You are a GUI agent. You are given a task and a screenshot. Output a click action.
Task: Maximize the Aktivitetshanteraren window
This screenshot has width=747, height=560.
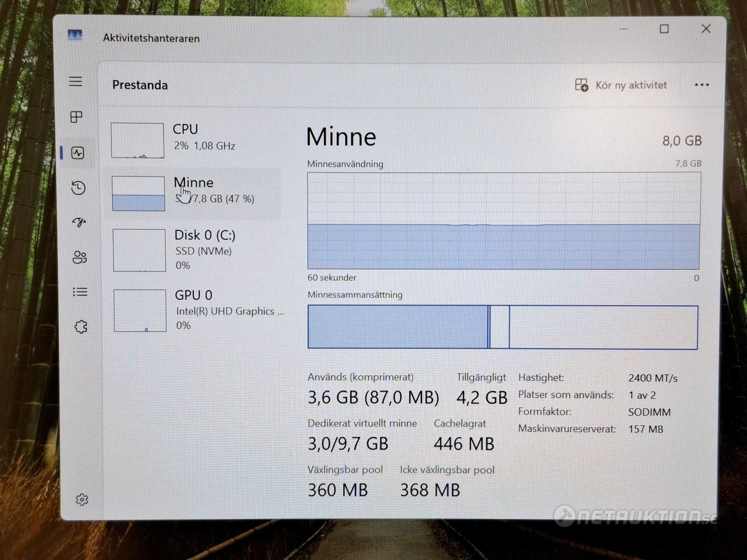664,29
